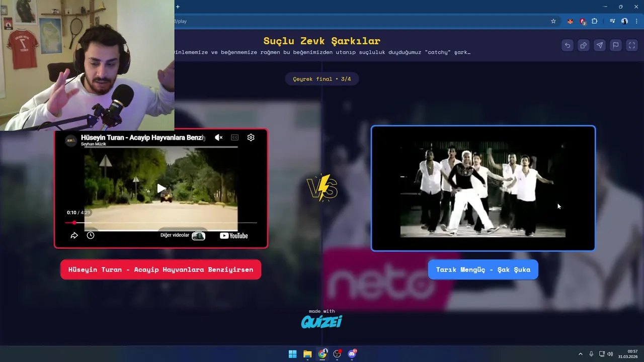Open the Chrome extensions puzzle menu

click(x=595, y=21)
